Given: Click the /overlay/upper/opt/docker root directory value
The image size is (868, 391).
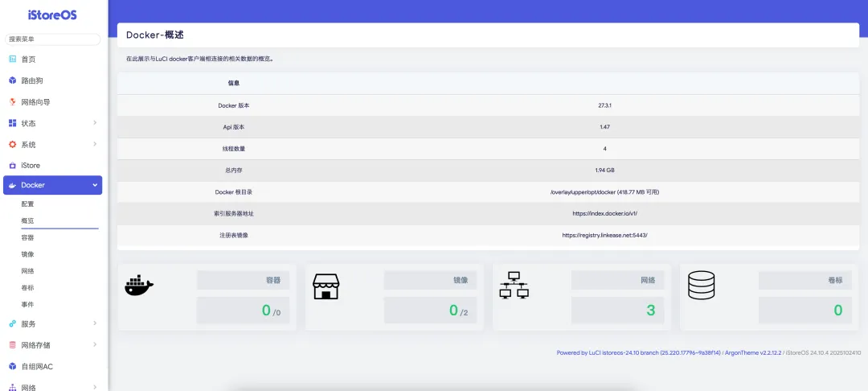Looking at the screenshot, I should click(604, 192).
